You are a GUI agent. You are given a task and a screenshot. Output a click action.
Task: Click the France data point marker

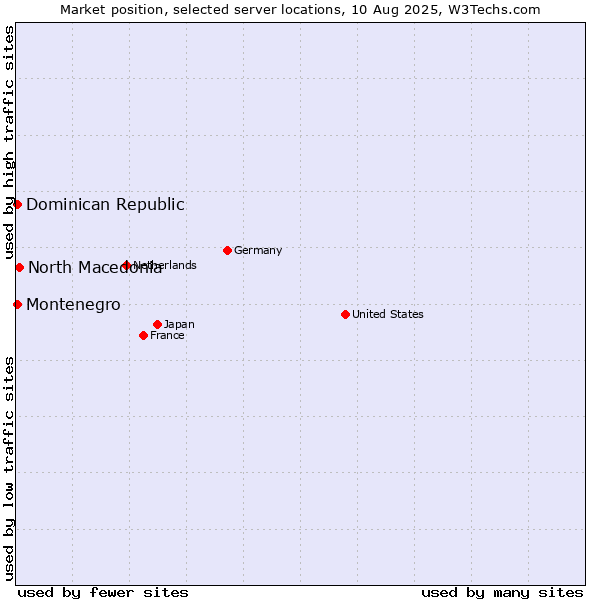(143, 336)
